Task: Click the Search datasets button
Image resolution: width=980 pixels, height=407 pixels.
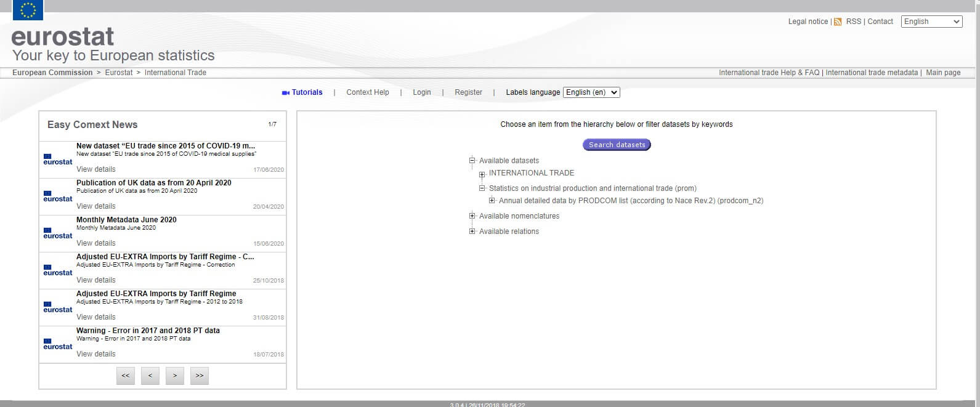Action: click(617, 145)
